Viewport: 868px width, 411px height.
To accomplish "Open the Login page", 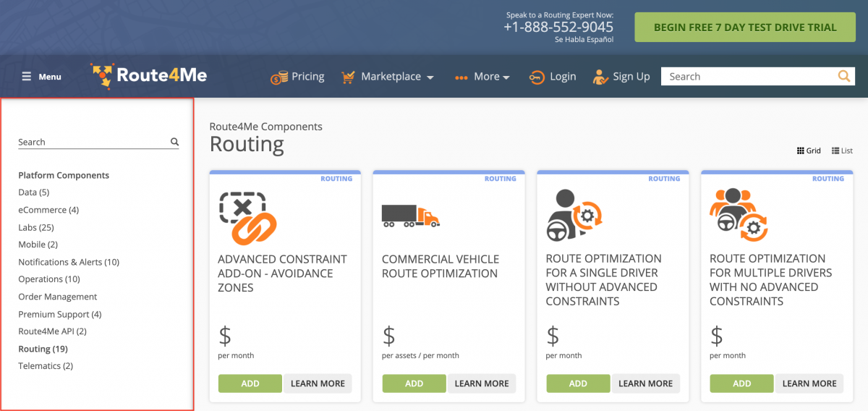I will point(563,76).
